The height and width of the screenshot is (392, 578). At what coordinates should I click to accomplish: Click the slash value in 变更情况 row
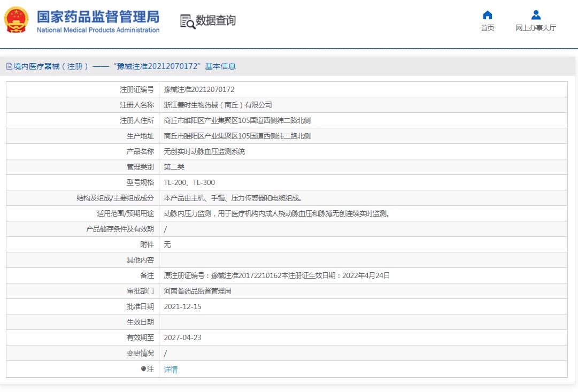(165, 353)
